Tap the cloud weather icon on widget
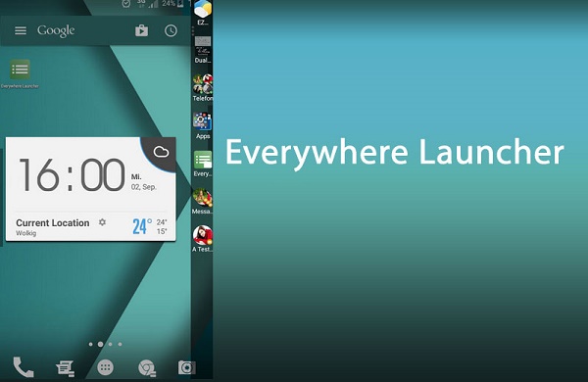Viewport: 588px width, 382px height. [x=162, y=152]
